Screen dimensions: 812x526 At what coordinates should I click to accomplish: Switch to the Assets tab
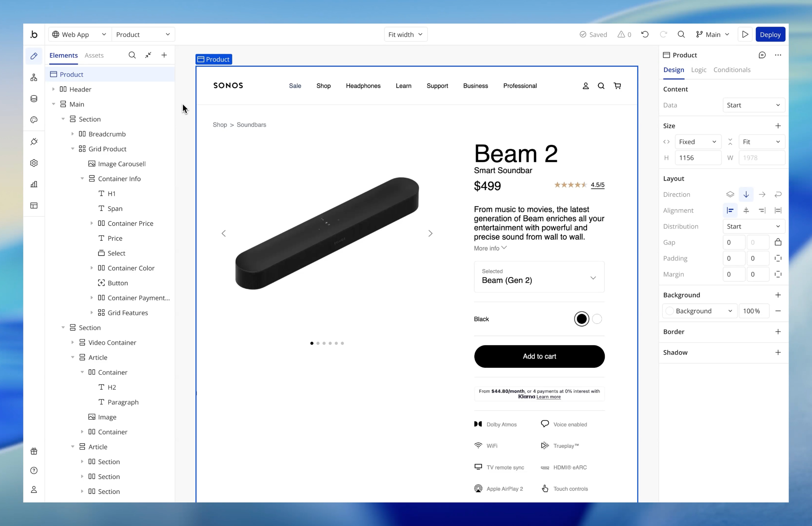coord(94,55)
